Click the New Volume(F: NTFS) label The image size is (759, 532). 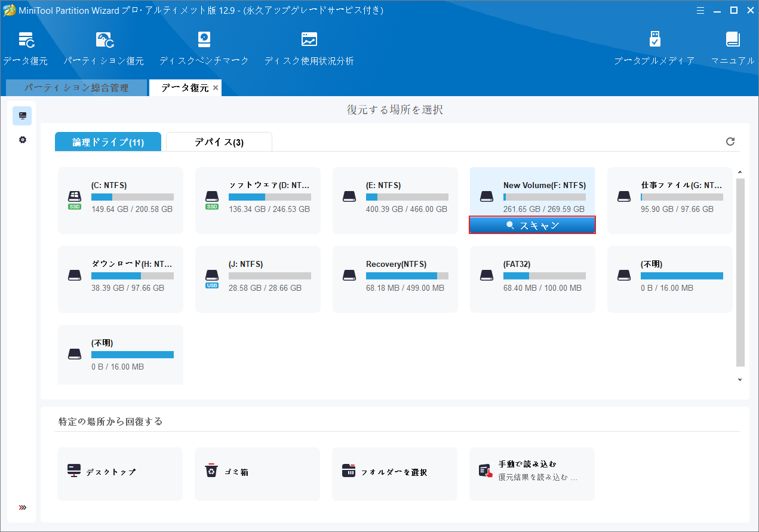click(x=545, y=185)
